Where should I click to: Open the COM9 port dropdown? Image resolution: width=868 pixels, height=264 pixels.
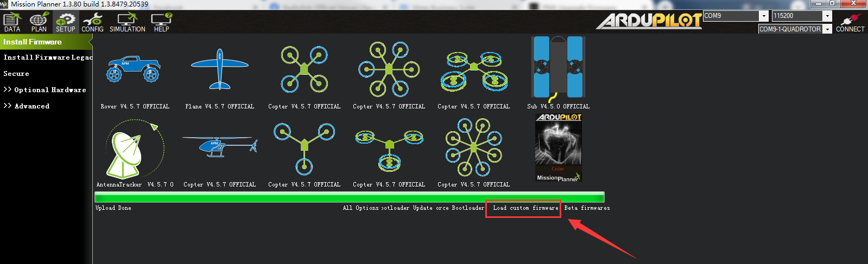[x=764, y=16]
